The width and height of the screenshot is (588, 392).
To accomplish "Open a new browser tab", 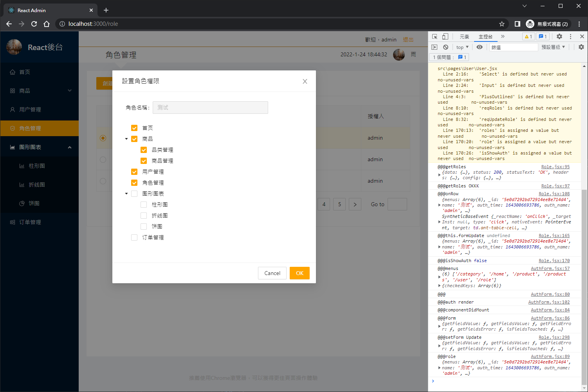I will click(106, 10).
